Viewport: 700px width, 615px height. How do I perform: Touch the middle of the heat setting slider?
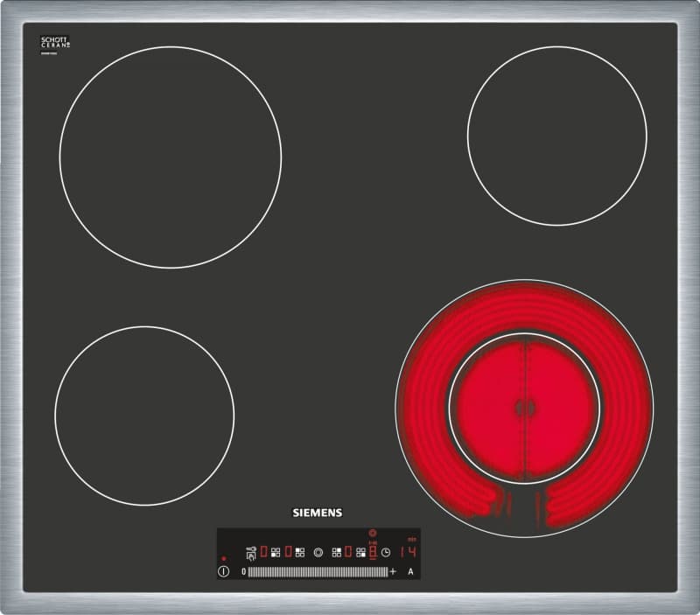(x=318, y=572)
